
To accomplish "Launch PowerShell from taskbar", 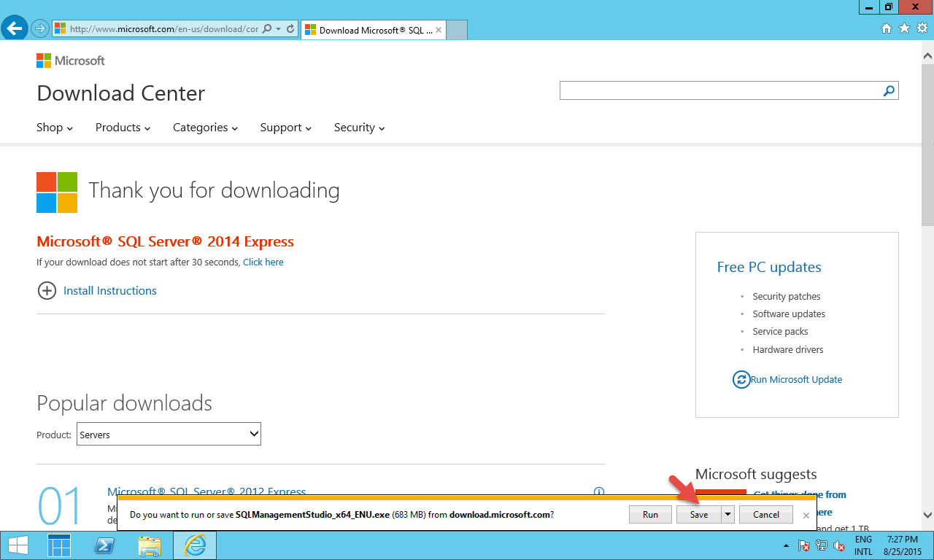I will click(104, 545).
